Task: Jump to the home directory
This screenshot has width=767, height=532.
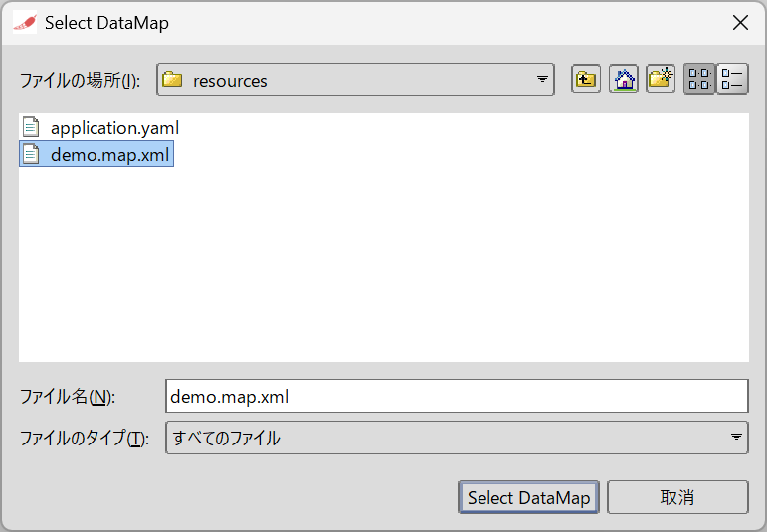Action: tap(623, 79)
